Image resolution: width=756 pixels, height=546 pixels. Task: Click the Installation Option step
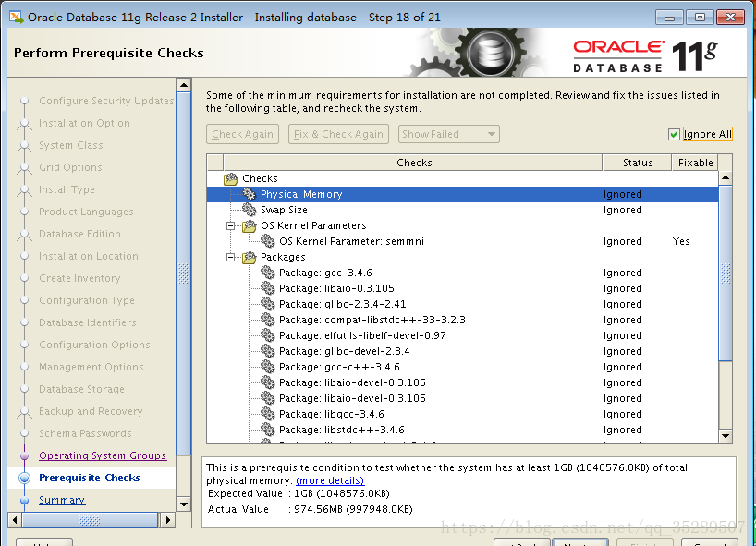click(x=84, y=123)
